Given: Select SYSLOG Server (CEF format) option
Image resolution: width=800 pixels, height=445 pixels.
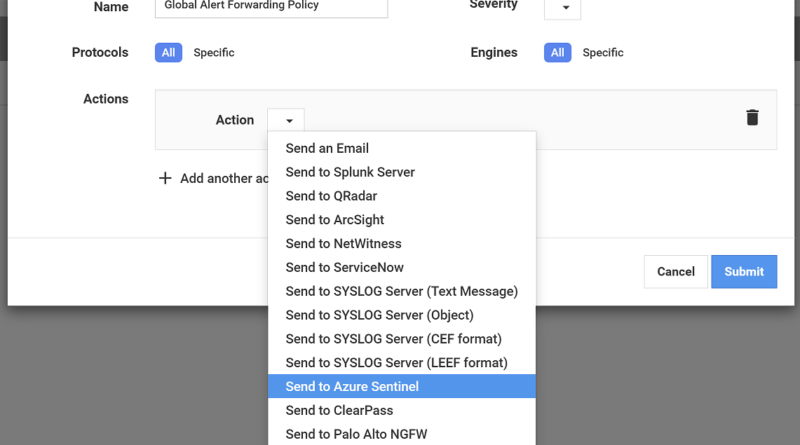Looking at the screenshot, I should pos(402,339).
